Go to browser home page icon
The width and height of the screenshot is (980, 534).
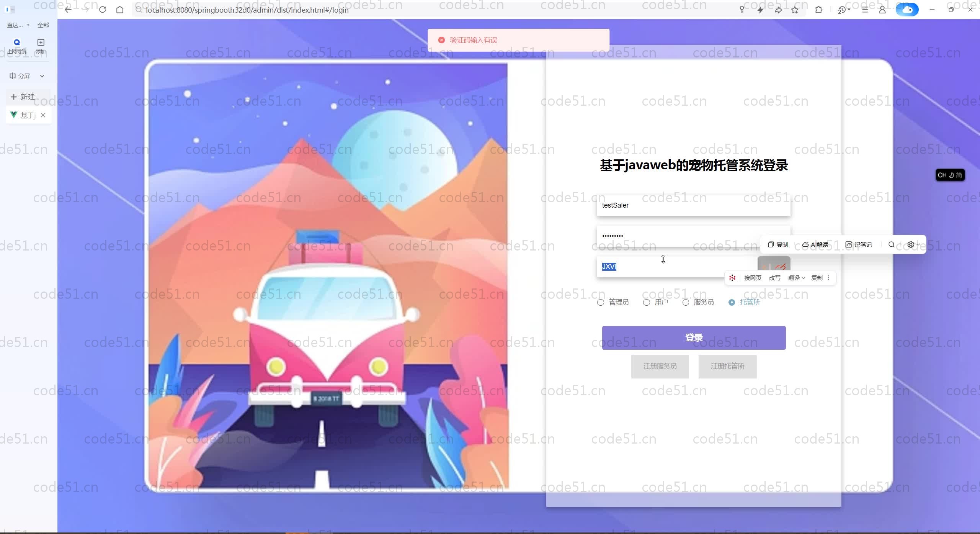click(120, 10)
